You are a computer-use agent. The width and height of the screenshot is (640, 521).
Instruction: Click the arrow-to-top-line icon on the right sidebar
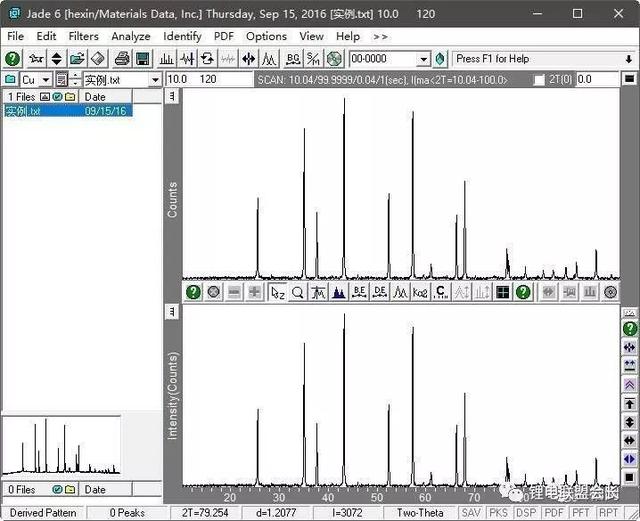click(629, 403)
